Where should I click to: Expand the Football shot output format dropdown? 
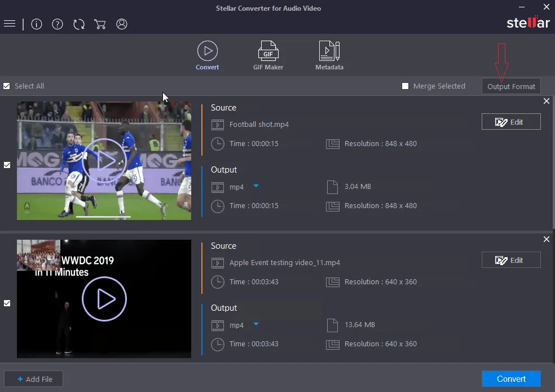[x=256, y=186]
